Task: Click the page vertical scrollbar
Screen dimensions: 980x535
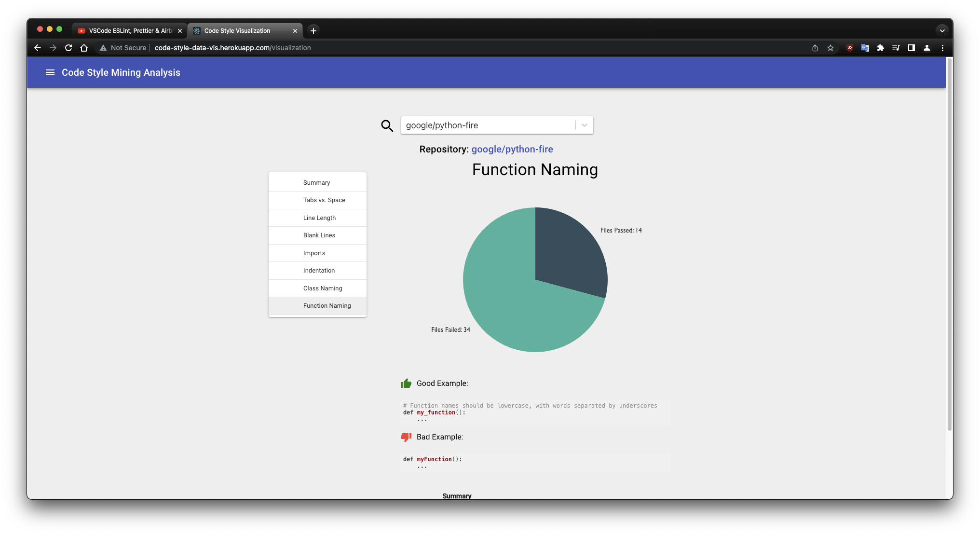Action: (x=949, y=241)
